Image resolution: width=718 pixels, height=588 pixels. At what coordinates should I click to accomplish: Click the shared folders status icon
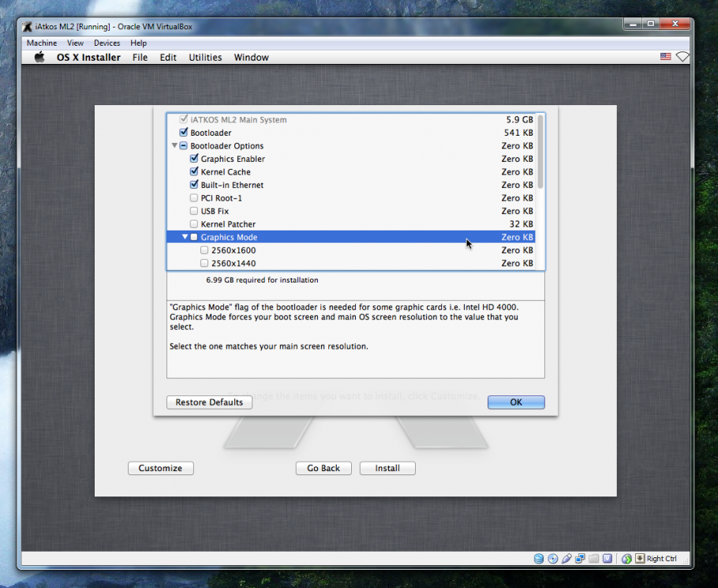click(x=594, y=558)
